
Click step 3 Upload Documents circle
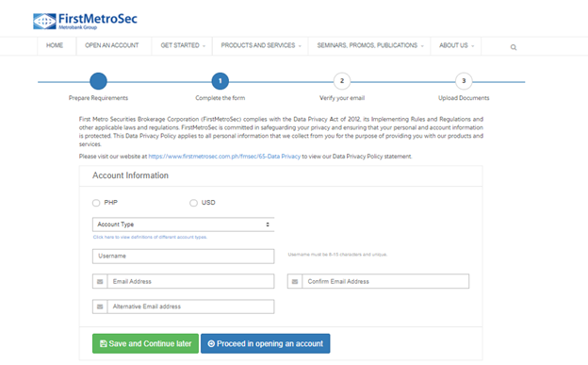pos(464,81)
